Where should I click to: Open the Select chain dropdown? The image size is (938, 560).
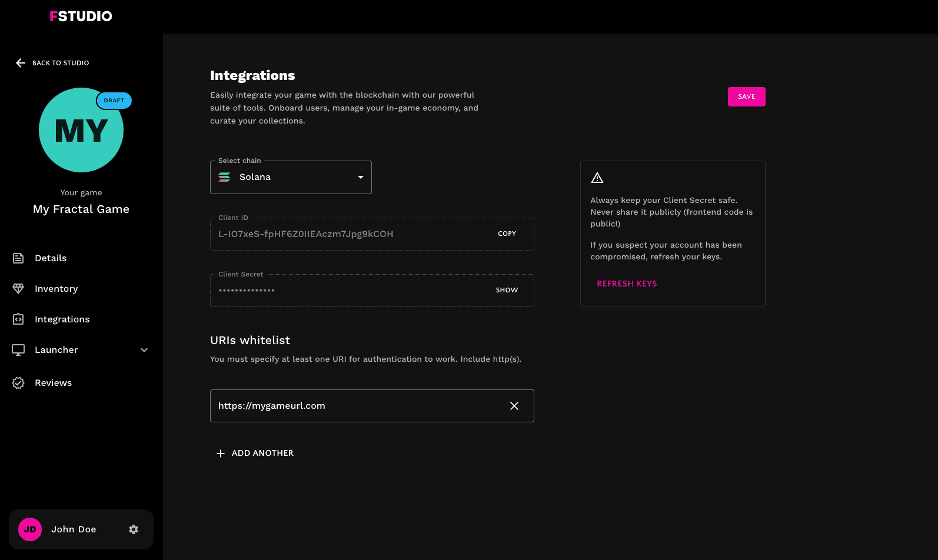291,177
